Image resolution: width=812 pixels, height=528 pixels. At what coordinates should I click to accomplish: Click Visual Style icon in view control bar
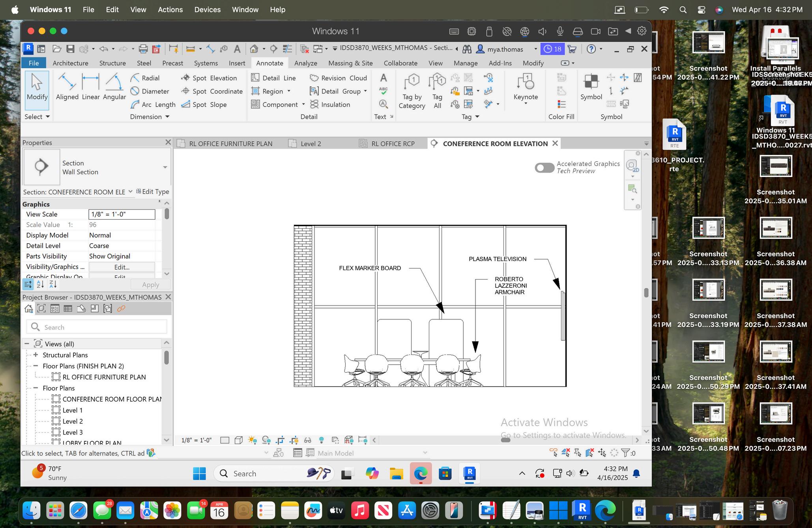coord(238,440)
